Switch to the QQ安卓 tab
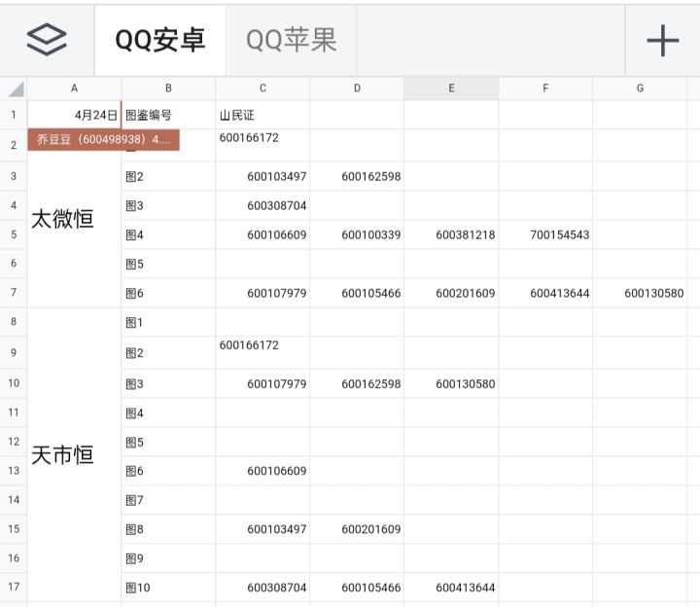The height and width of the screenshot is (607, 700). [160, 40]
